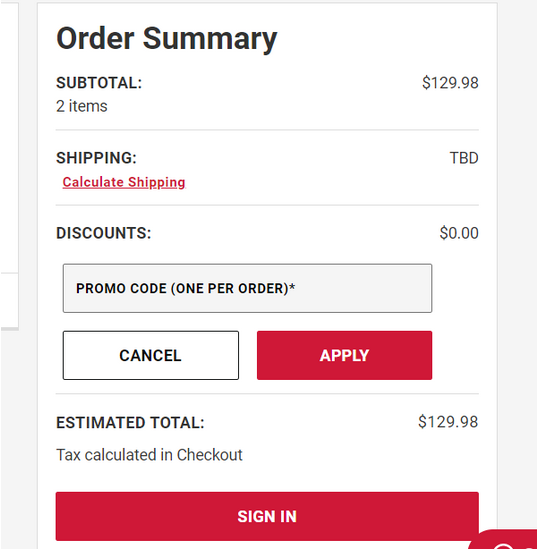Click the asterisk after promo code placeholder
This screenshot has height=550, width=538.
pyautogui.click(x=292, y=287)
